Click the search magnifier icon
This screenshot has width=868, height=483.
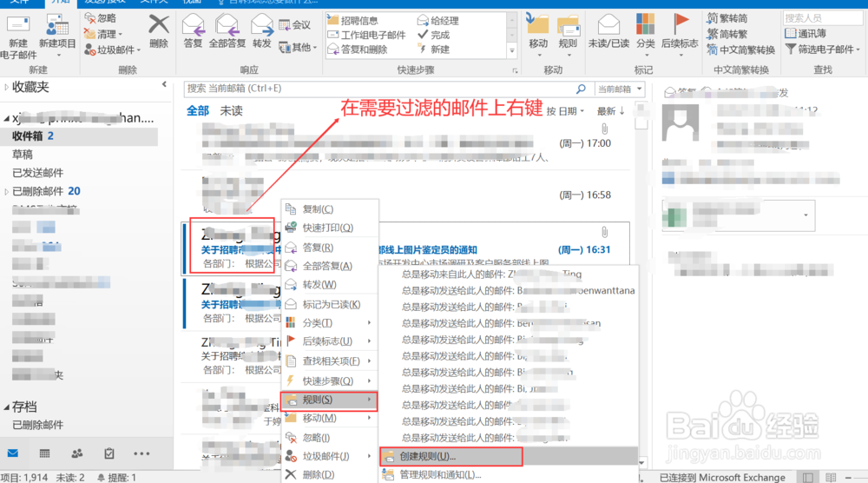click(581, 89)
